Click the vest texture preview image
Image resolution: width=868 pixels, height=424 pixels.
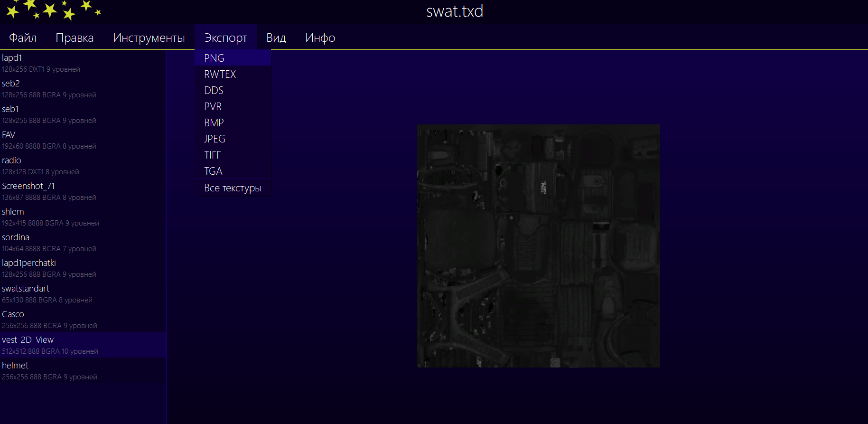tap(538, 245)
